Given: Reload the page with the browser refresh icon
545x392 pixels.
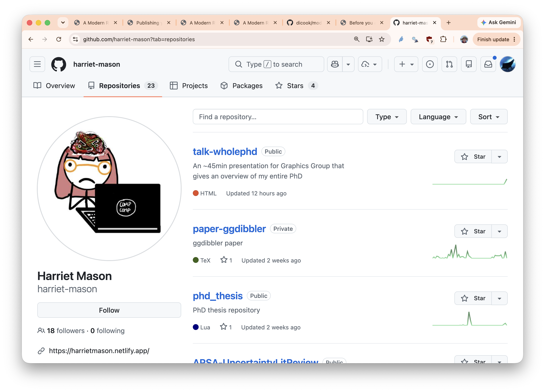Looking at the screenshot, I should [x=59, y=39].
